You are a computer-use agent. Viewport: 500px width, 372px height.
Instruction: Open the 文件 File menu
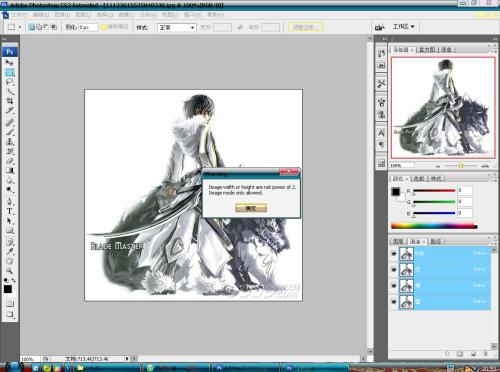tap(19, 15)
